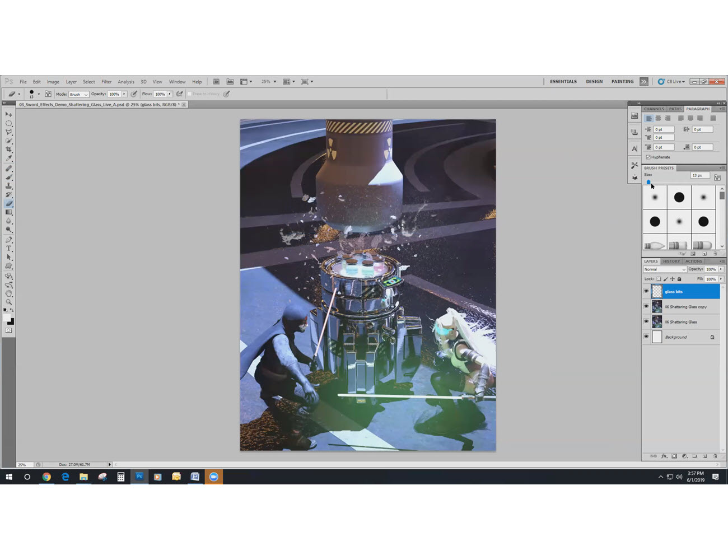This screenshot has width=728, height=560.
Task: Switch to the Channels tab
Action: (654, 109)
